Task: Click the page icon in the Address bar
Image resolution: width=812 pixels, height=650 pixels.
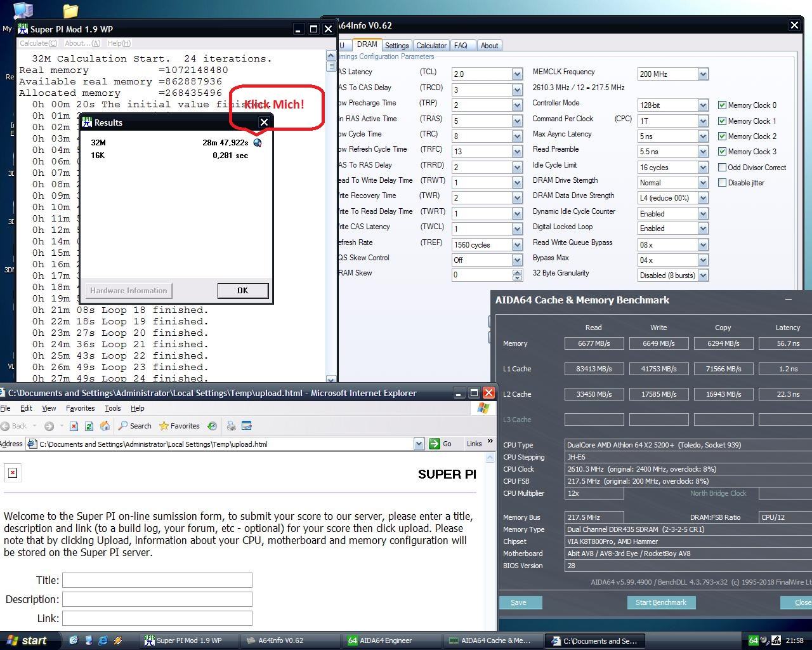Action: [x=32, y=444]
